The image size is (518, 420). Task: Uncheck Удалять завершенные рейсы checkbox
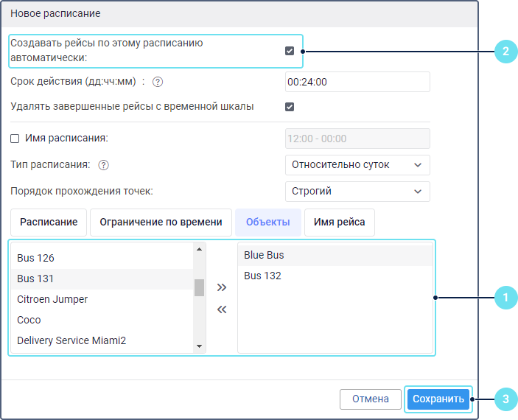click(x=290, y=107)
